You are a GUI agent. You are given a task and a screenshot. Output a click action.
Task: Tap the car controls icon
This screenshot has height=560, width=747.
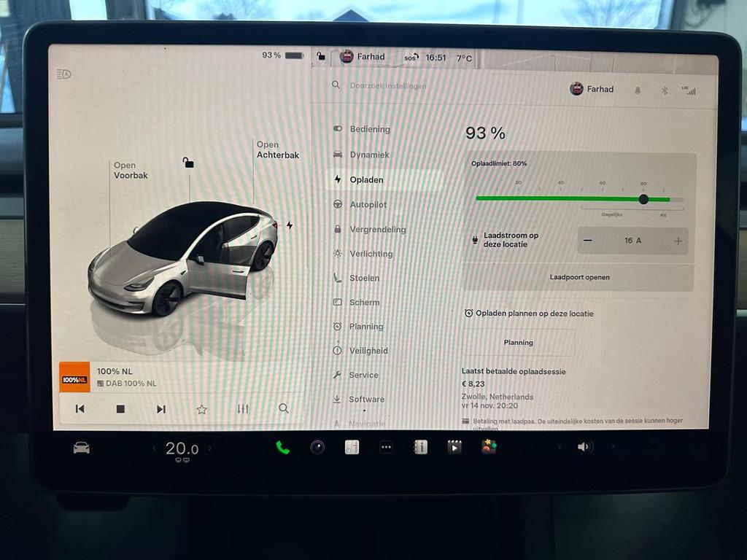[x=81, y=448]
